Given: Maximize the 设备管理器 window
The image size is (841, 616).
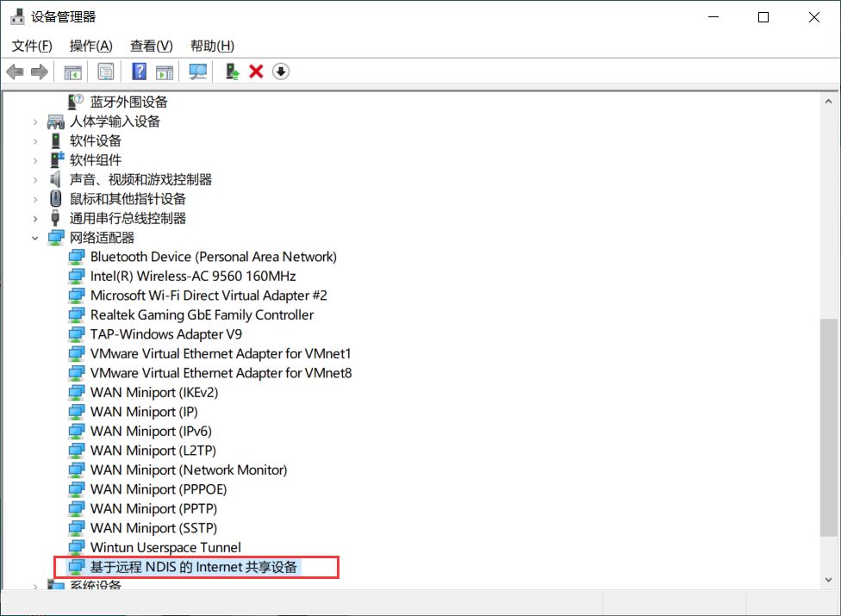Looking at the screenshot, I should [763, 17].
